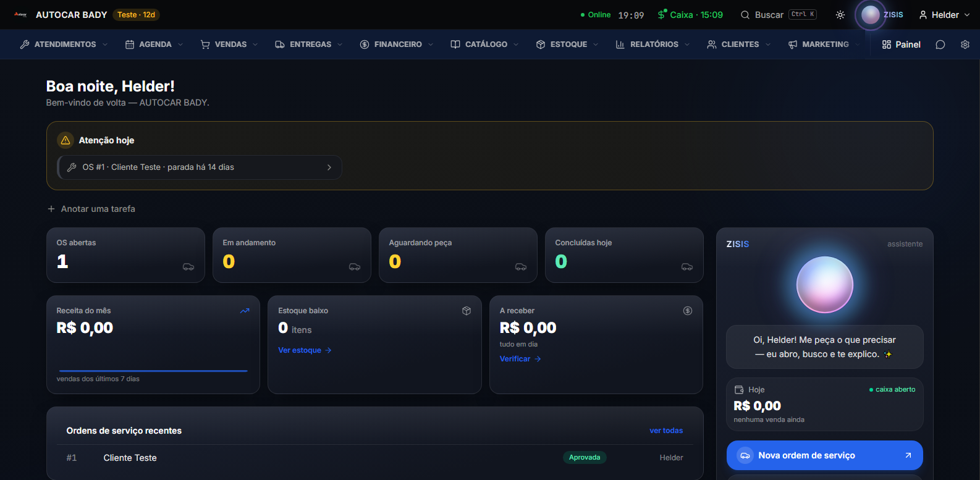Click the box icon on Estoque baixo card
The image size is (980, 480).
(x=467, y=311)
